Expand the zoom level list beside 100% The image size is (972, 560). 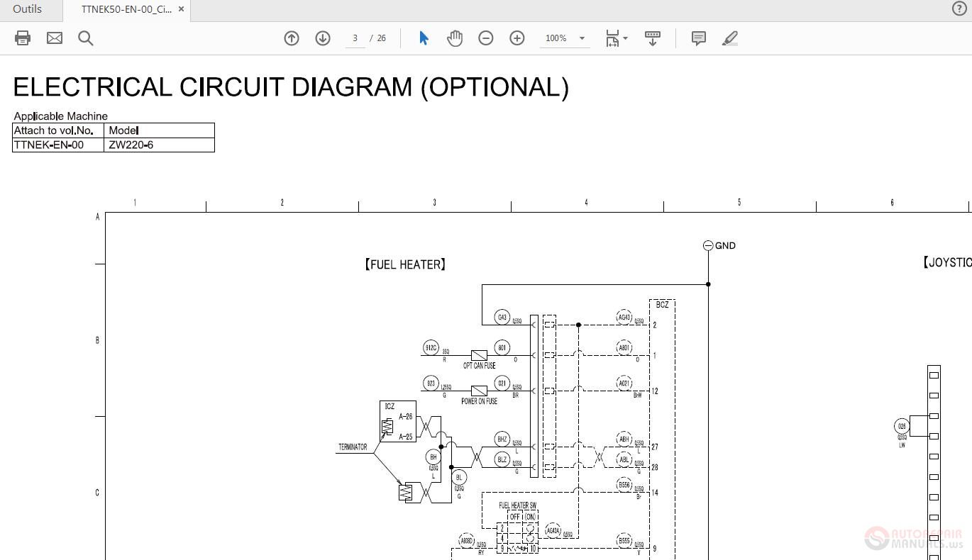[582, 38]
